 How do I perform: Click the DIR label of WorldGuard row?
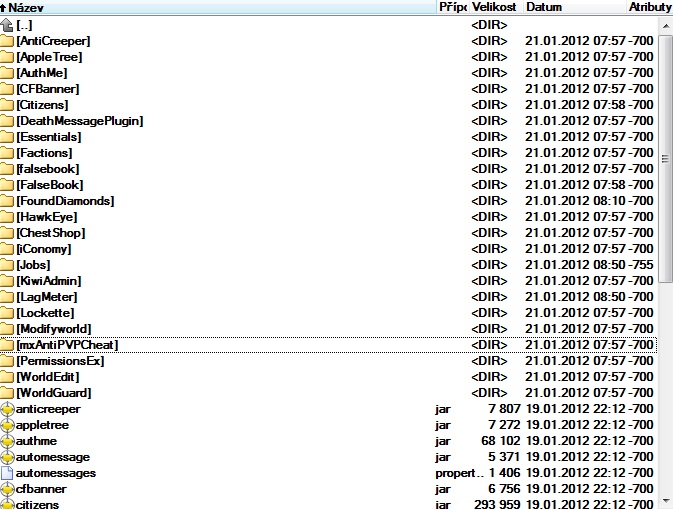[x=489, y=393]
